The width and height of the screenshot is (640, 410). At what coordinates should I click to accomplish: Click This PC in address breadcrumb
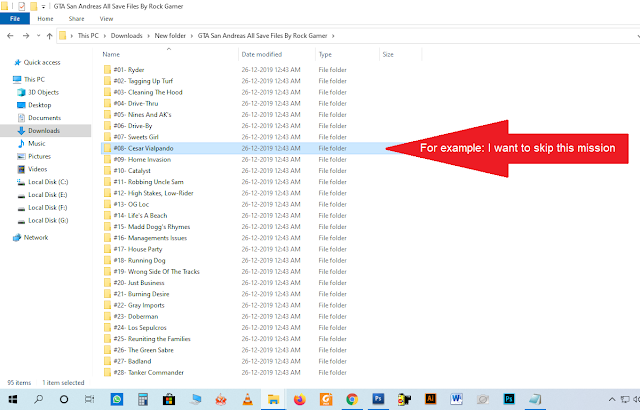click(88, 36)
